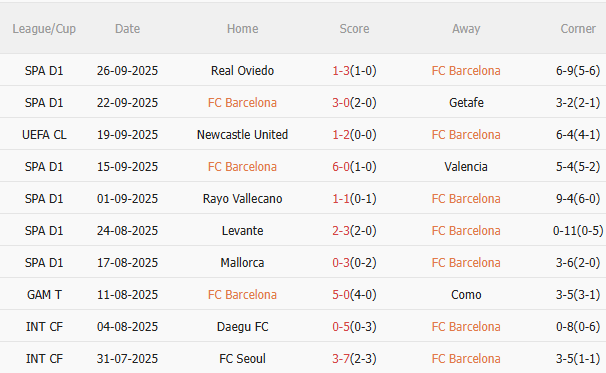This screenshot has width=606, height=373.
Task: Click the GAM T competition label
Action: (x=44, y=295)
